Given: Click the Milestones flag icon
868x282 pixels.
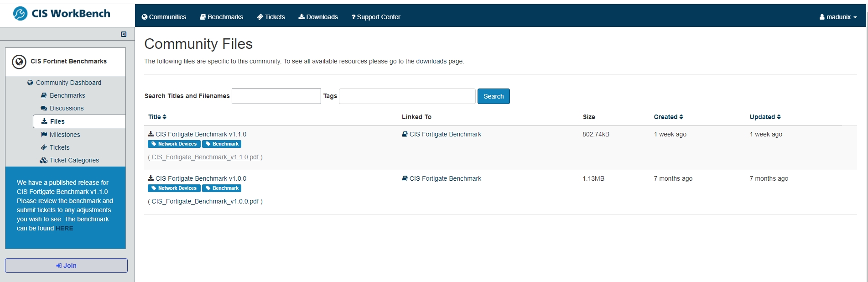Looking at the screenshot, I should [43, 135].
